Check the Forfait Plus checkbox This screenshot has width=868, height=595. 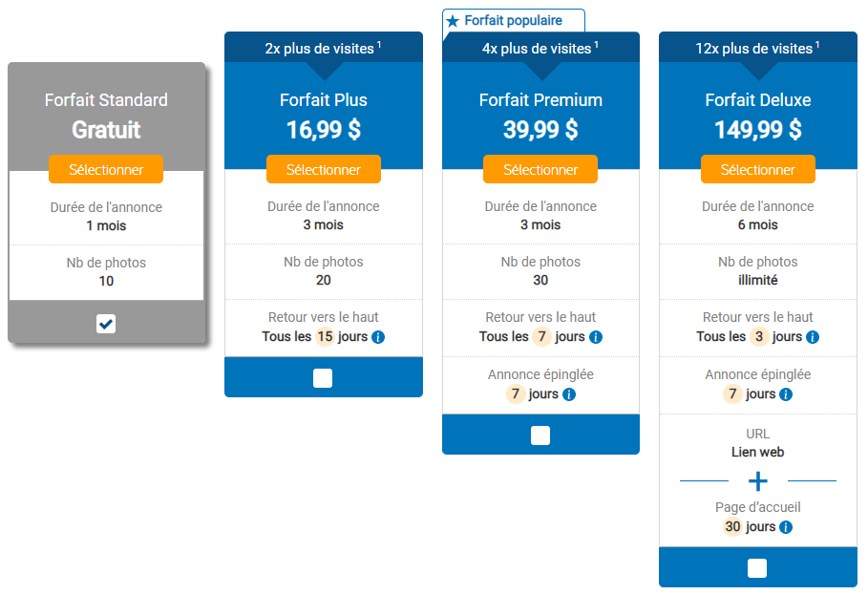pos(323,378)
